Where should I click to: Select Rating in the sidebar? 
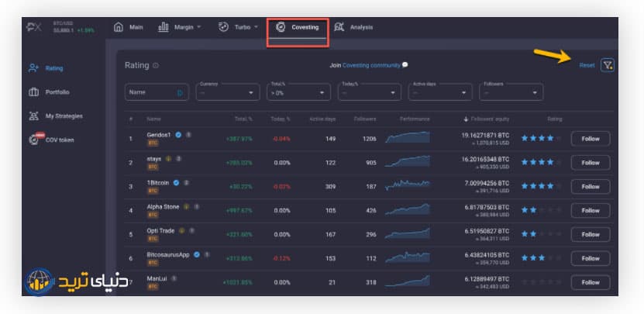point(54,68)
